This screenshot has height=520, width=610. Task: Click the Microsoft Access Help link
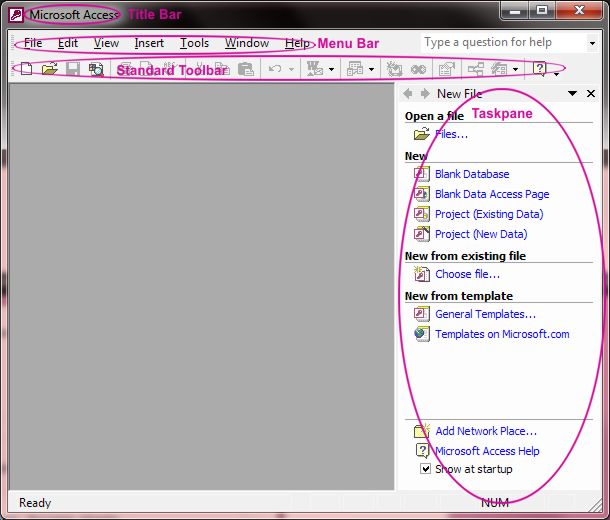(487, 451)
